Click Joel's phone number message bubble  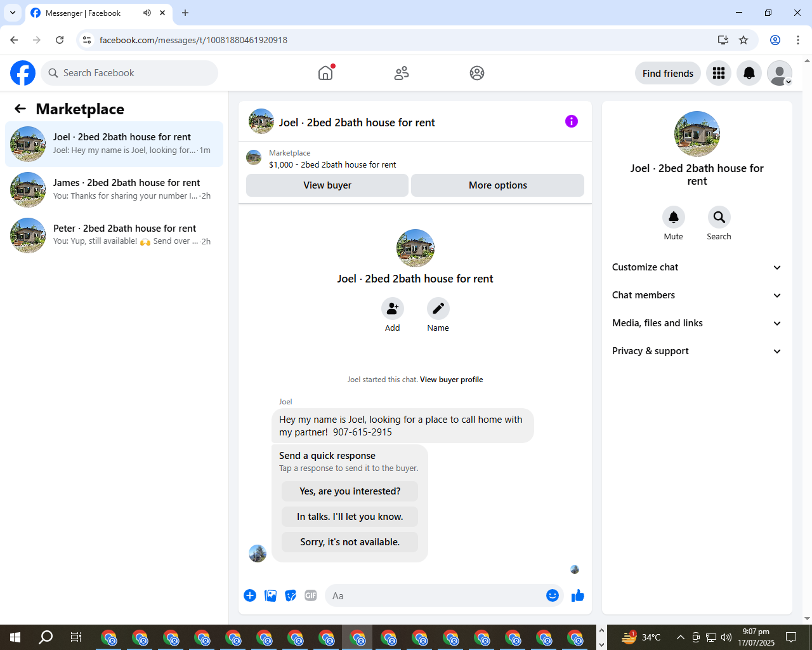pos(403,426)
